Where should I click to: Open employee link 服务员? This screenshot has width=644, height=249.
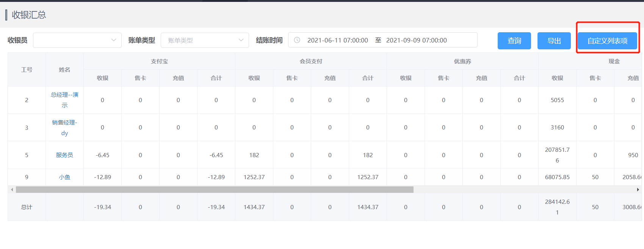pyautogui.click(x=64, y=155)
